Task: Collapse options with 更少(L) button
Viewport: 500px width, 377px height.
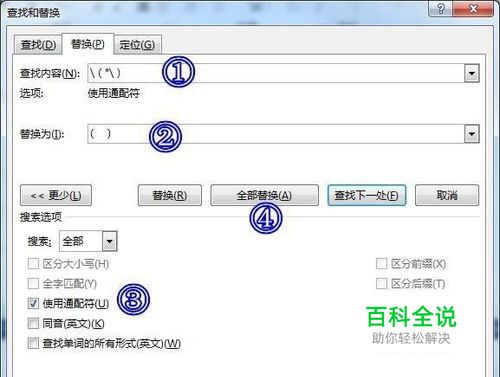Action: click(x=56, y=195)
